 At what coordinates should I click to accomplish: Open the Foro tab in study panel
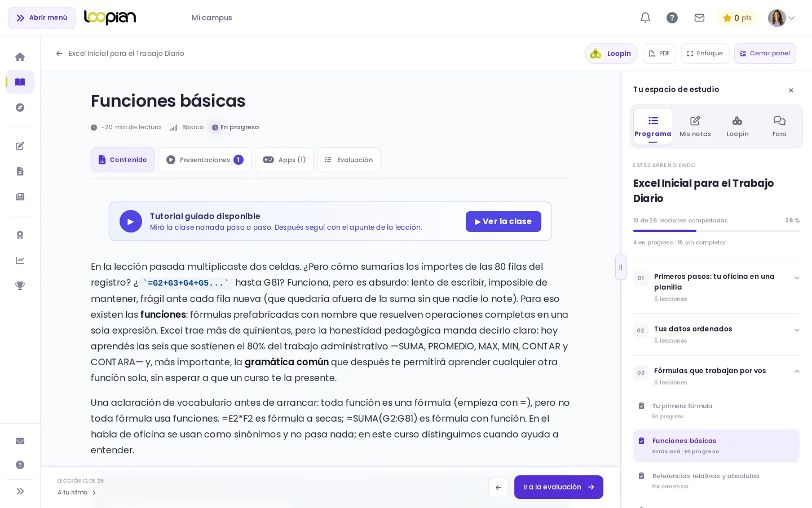click(779, 126)
